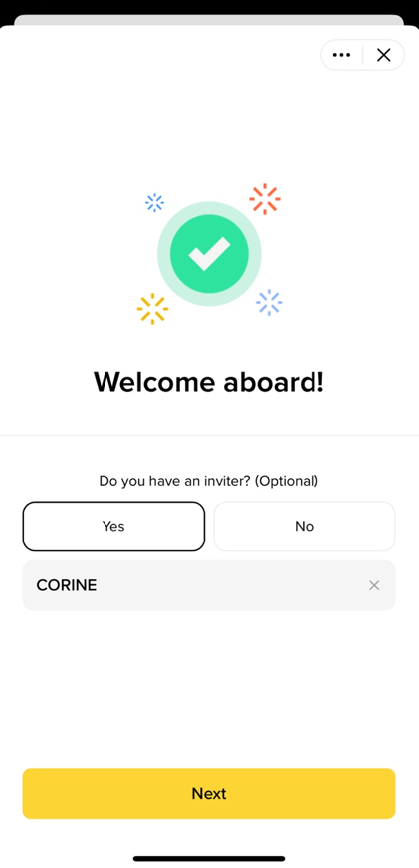Viewport: 419px width, 868px height.
Task: Tap the home indicator bar at bottom
Action: (209, 859)
